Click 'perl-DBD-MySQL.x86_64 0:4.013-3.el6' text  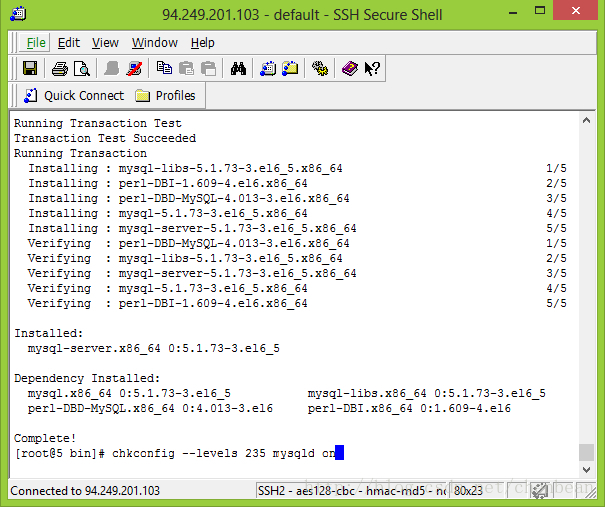click(150, 408)
